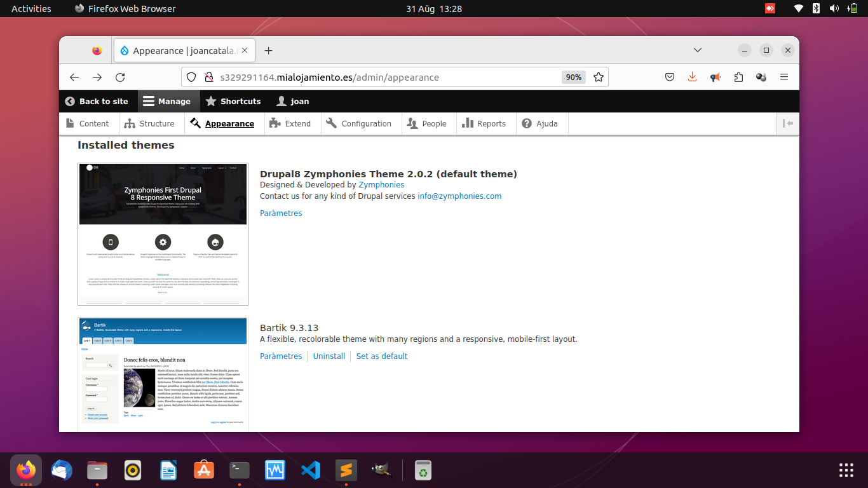Image resolution: width=868 pixels, height=488 pixels.
Task: Open the Files manager dock icon
Action: coord(97,470)
